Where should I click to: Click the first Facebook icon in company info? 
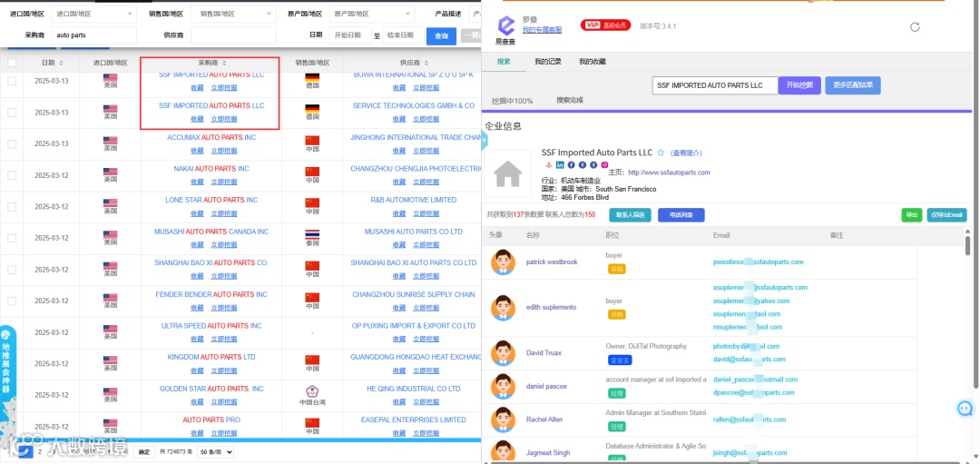(x=572, y=165)
